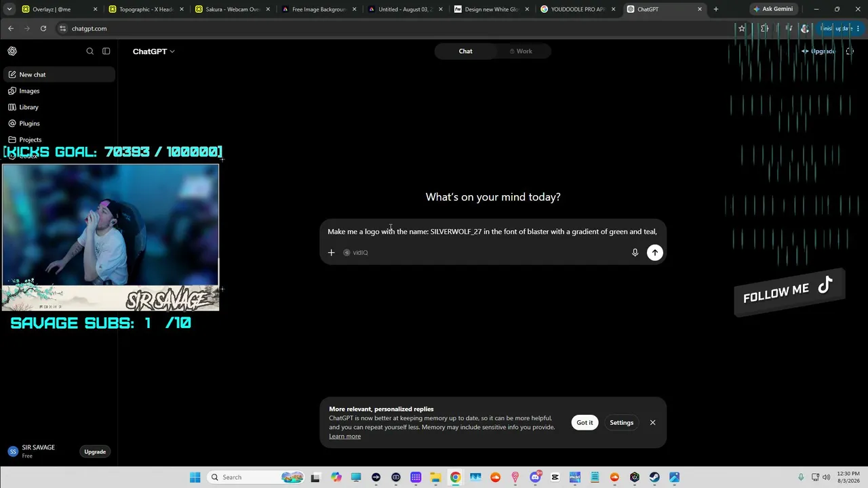Image resolution: width=868 pixels, height=488 pixels.
Task: Open a new browser tab with the plus
Action: point(715,9)
